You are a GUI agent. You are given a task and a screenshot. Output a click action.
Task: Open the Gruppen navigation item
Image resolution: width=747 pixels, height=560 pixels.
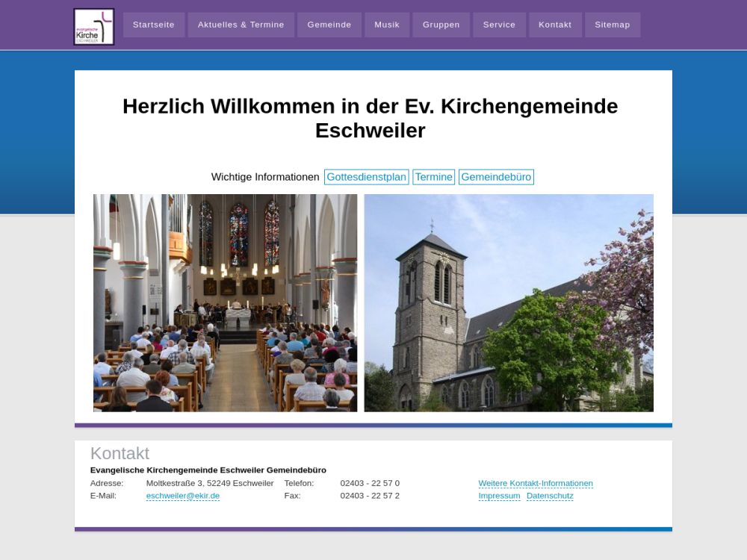click(441, 25)
